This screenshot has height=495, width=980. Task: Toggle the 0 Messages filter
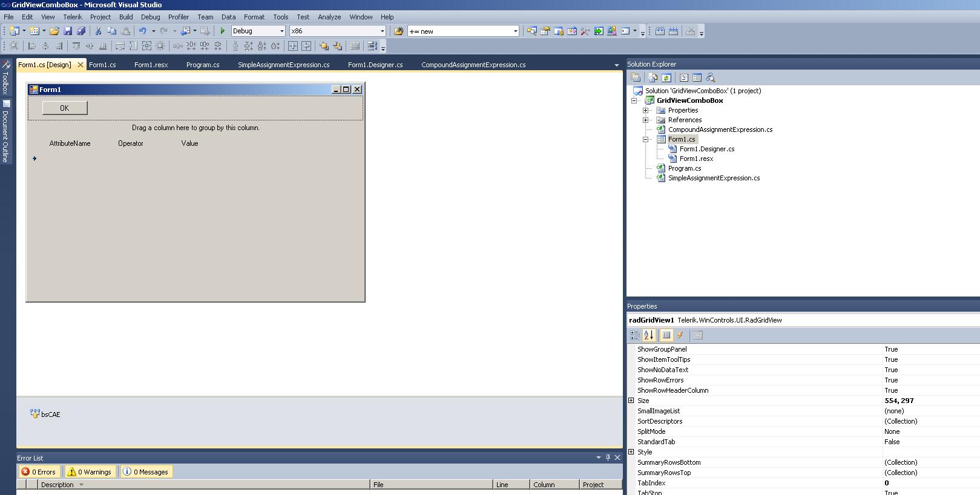(x=146, y=472)
